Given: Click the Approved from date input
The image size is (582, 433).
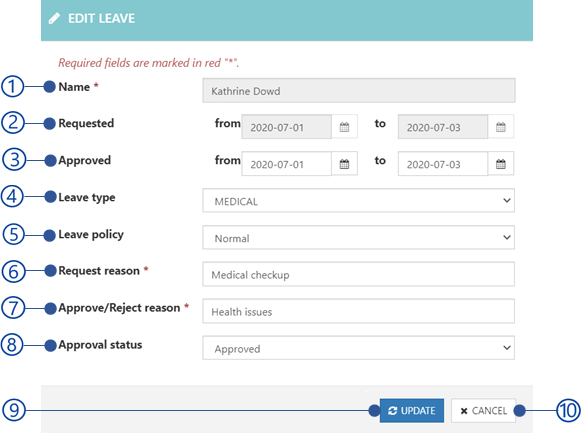Looking at the screenshot, I should (x=287, y=164).
